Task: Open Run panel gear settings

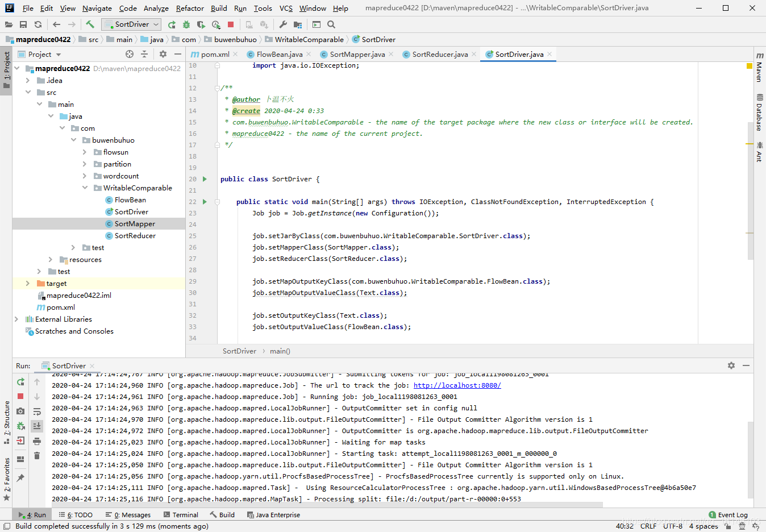Action: click(x=731, y=365)
